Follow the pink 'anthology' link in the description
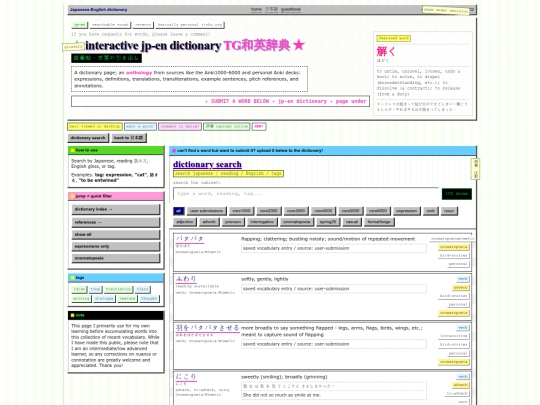Screen dimensions: 540x405 pyautogui.click(x=139, y=73)
